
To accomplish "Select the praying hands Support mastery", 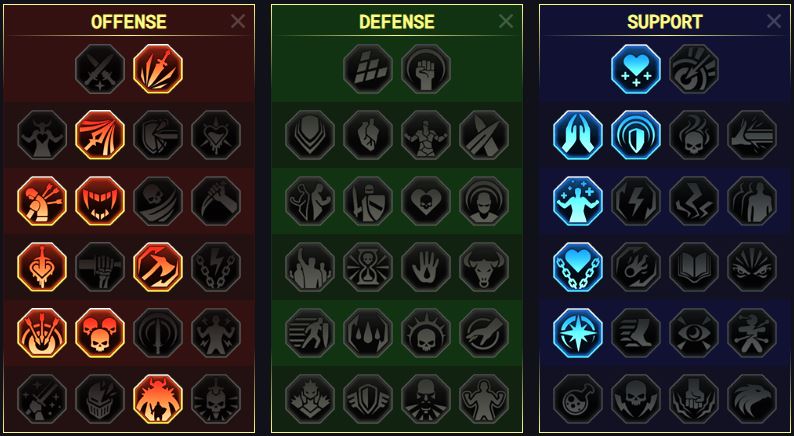I will point(578,135).
